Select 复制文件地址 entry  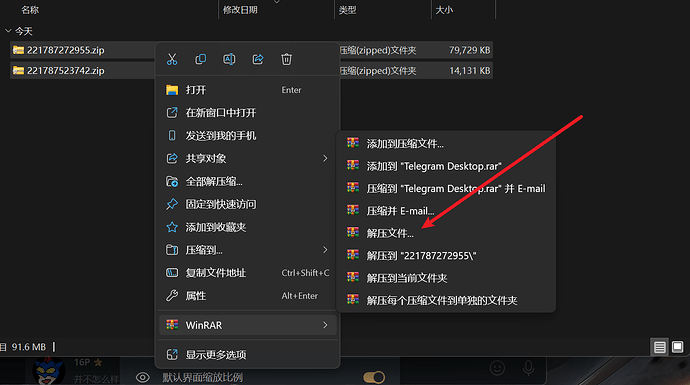(248, 273)
